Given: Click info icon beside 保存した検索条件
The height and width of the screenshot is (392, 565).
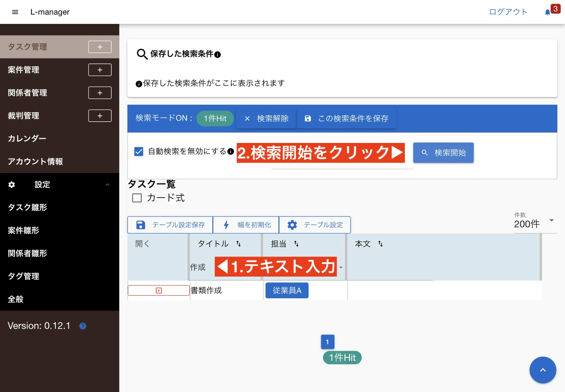Looking at the screenshot, I should click(x=218, y=54).
